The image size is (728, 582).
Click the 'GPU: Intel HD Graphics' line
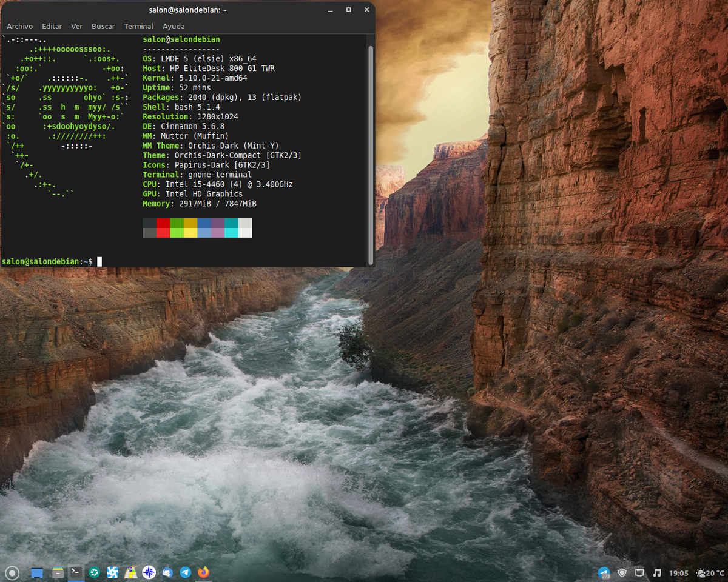(x=193, y=195)
